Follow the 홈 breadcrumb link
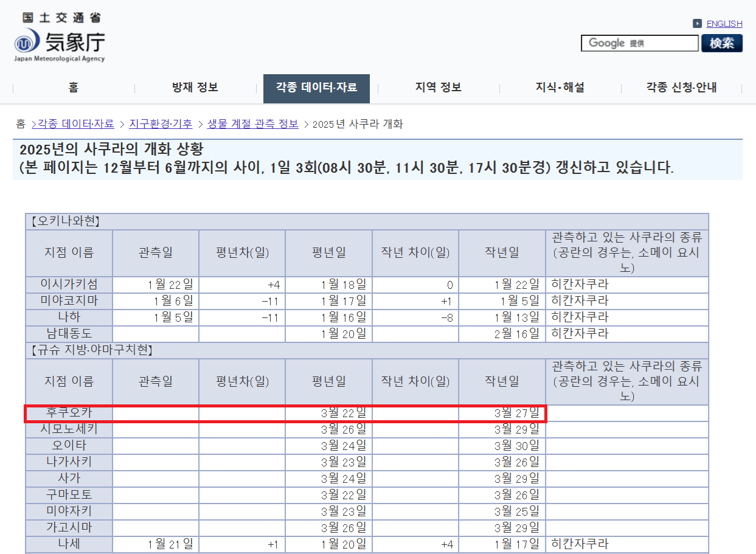The image size is (756, 554). pyautogui.click(x=20, y=124)
